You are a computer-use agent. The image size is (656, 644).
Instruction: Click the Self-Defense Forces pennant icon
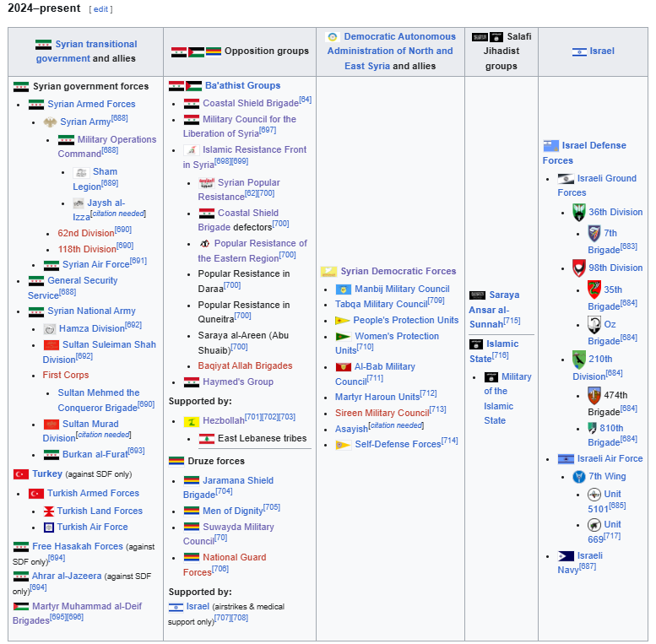click(343, 445)
